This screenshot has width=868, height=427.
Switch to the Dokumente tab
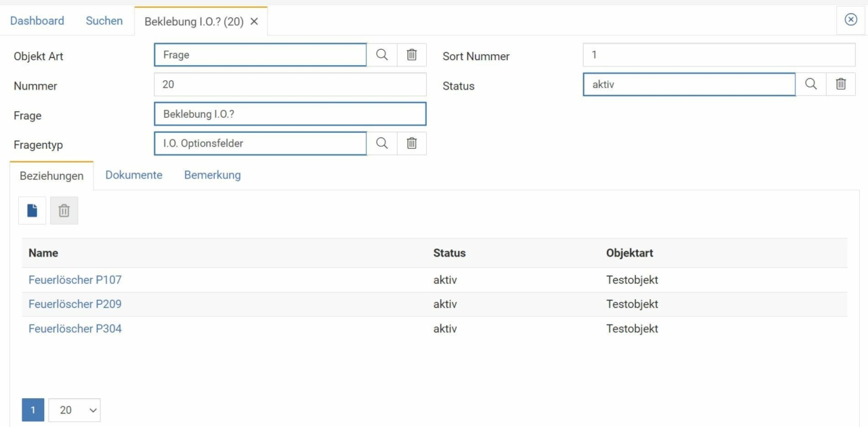134,175
